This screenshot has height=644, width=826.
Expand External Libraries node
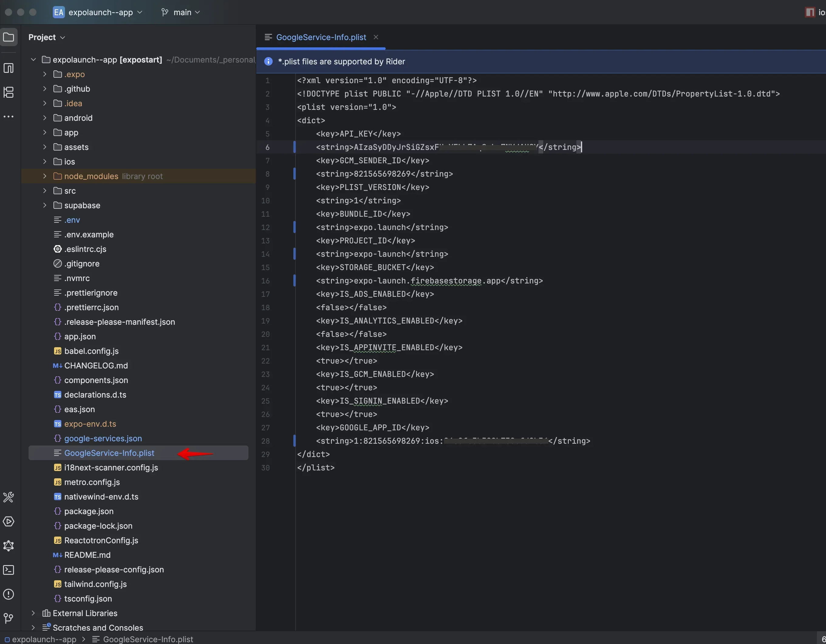[x=33, y=613]
